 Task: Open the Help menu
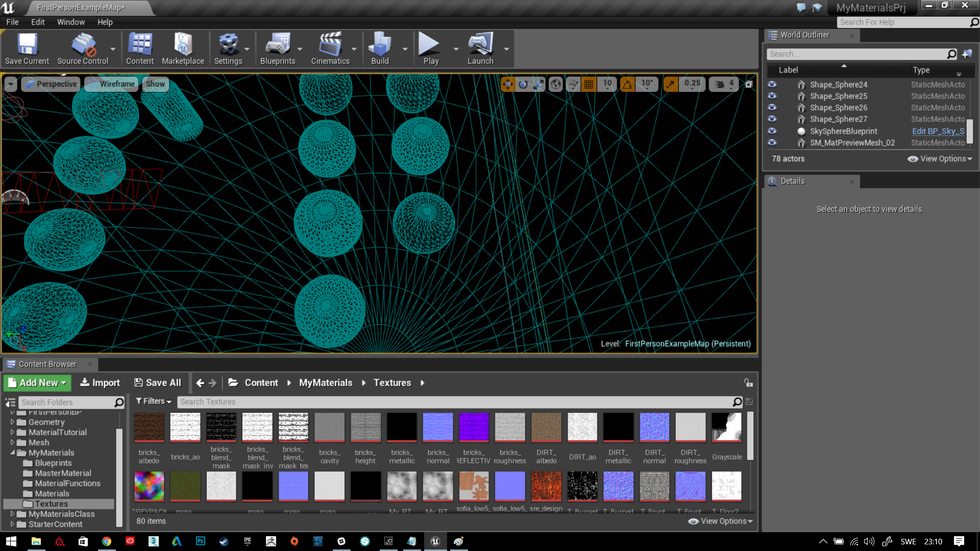point(105,22)
